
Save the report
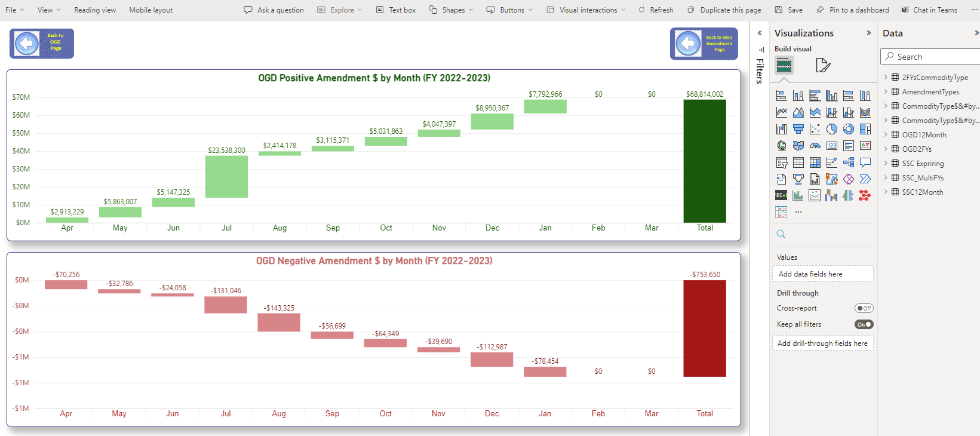coord(788,10)
